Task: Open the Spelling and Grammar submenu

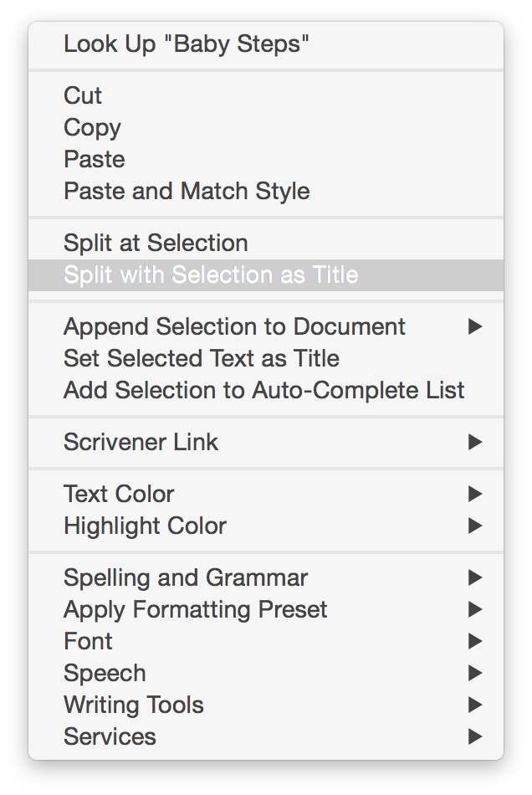Action: click(x=186, y=578)
